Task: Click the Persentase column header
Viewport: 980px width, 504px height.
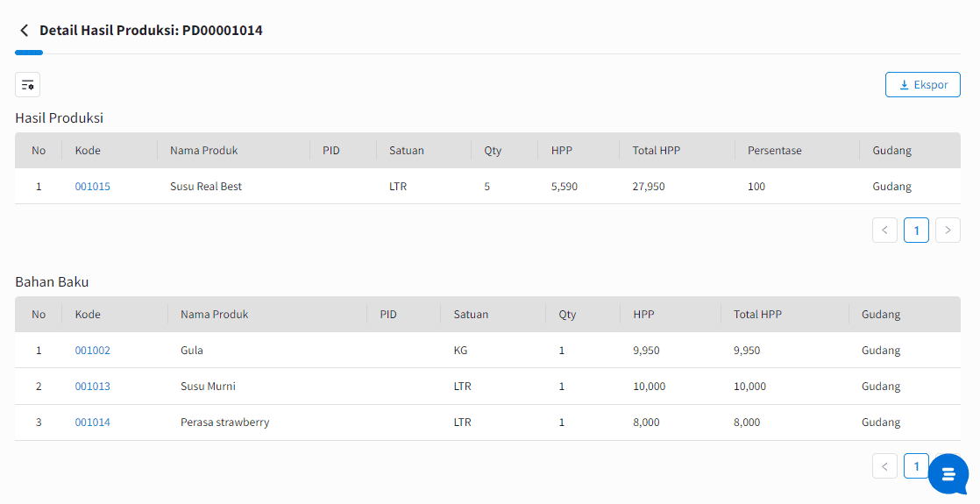Action: point(774,151)
